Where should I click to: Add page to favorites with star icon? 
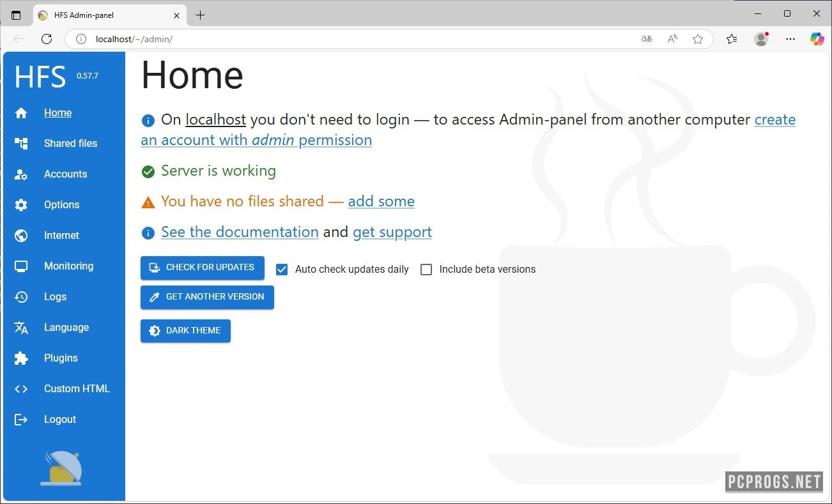(698, 39)
